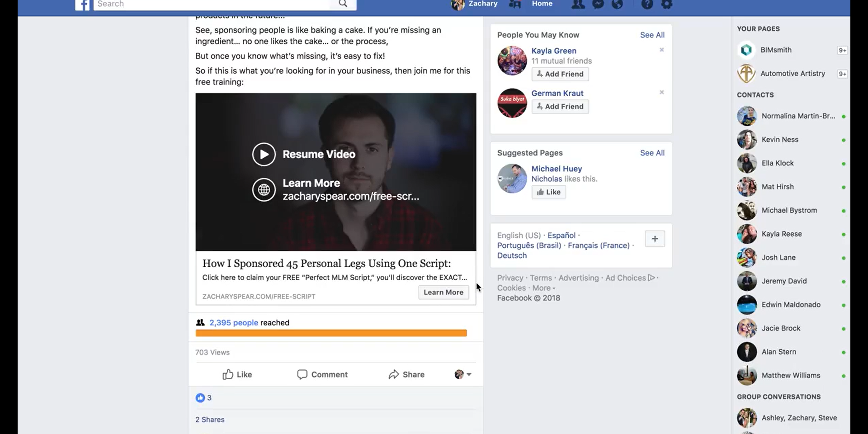Click Kayla Green profile picture
The height and width of the screenshot is (434, 868).
tap(512, 61)
